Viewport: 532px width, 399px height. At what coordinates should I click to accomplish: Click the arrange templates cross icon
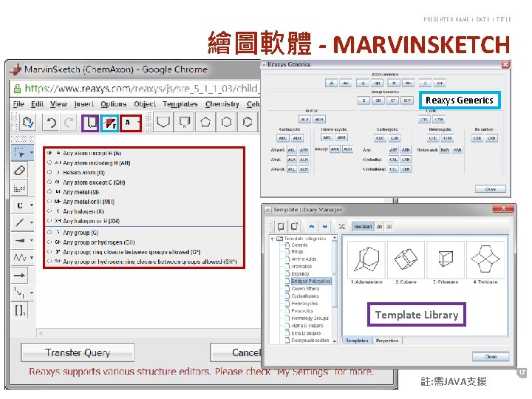(x=341, y=226)
